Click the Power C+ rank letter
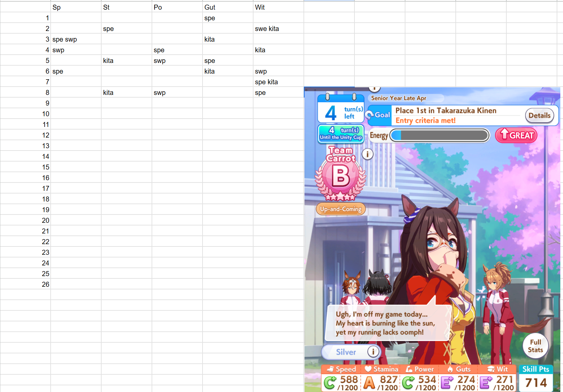 coord(408,383)
